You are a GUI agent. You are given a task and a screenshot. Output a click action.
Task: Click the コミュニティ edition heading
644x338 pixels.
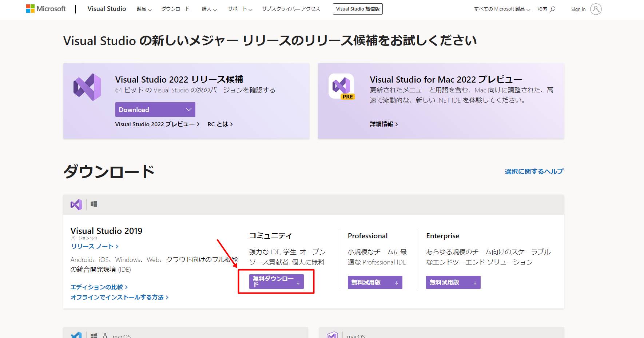(x=270, y=236)
